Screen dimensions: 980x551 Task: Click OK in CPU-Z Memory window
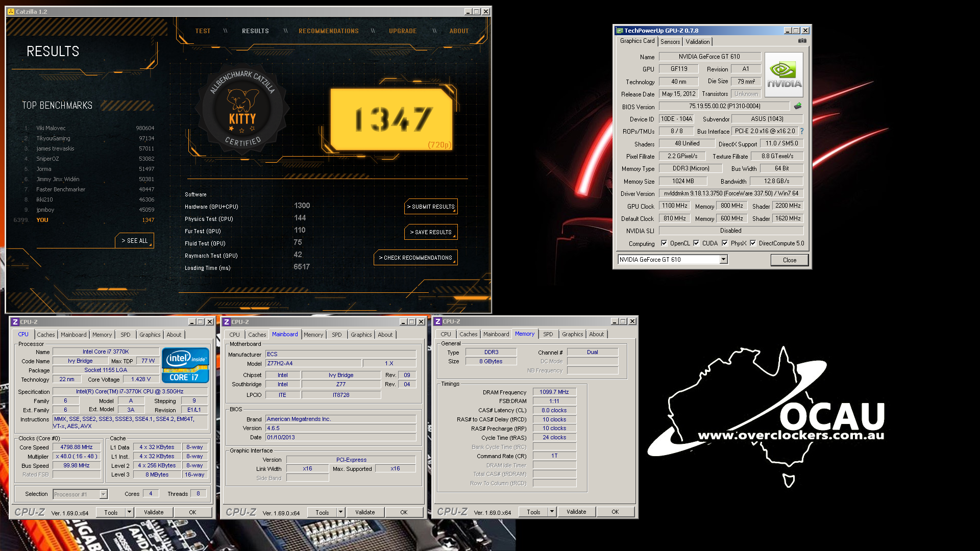615,512
